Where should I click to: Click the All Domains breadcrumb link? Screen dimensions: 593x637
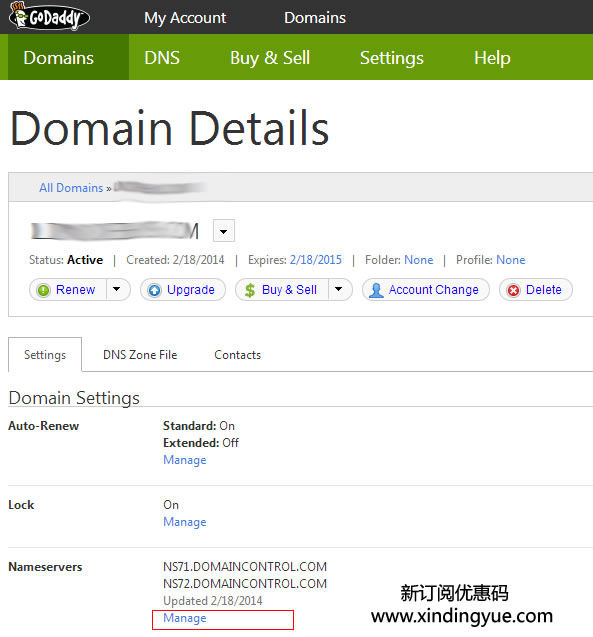(x=71, y=188)
